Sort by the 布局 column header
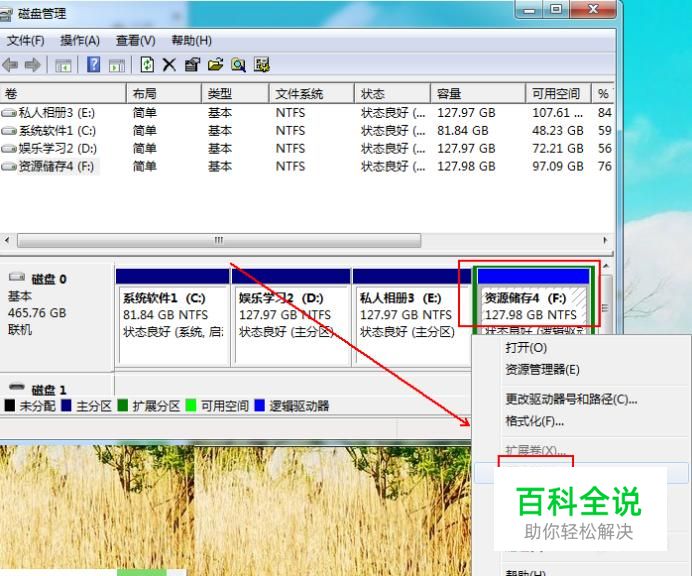 click(164, 94)
